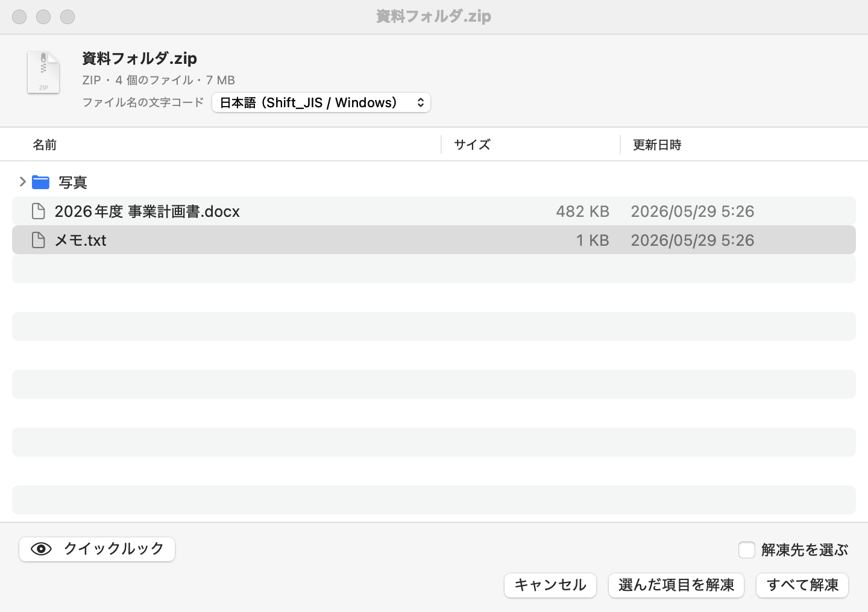Enable the 解凍先を選ぶ checkbox
The height and width of the screenshot is (612, 868).
747,549
